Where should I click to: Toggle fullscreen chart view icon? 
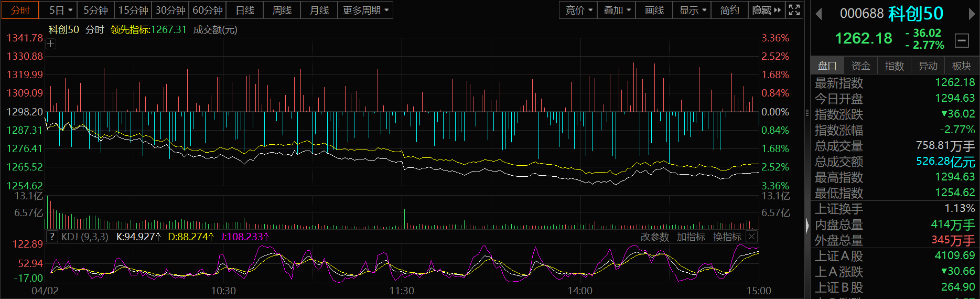(794, 10)
